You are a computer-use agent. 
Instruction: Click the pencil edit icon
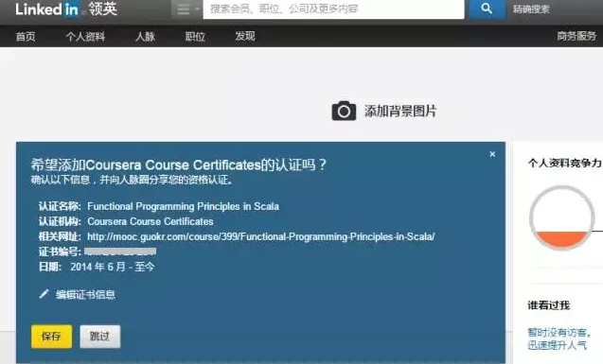pos(44,294)
